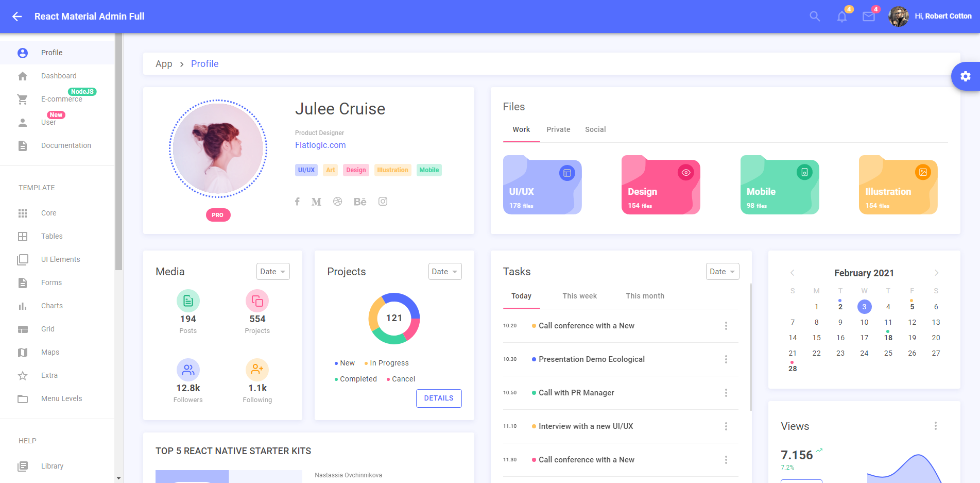Click the Dribbble icon on the profile
The width and height of the screenshot is (980, 483).
(338, 201)
